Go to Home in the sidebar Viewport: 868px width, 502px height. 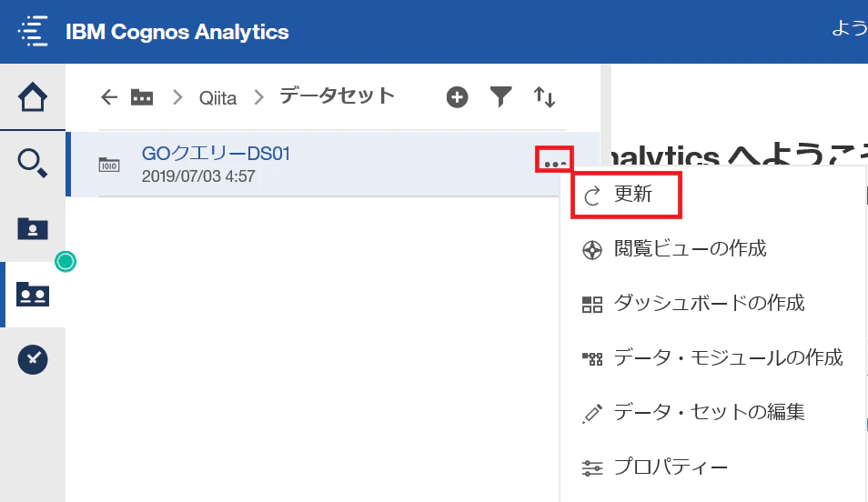(33, 97)
